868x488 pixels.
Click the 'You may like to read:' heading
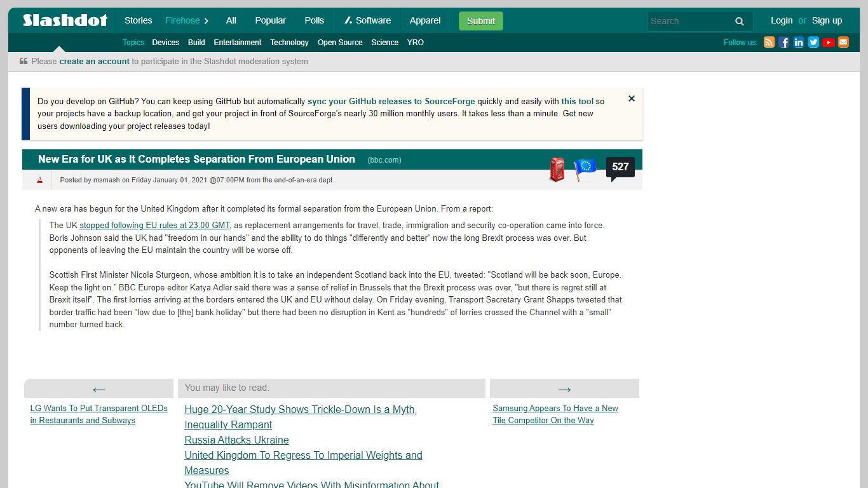coord(227,388)
